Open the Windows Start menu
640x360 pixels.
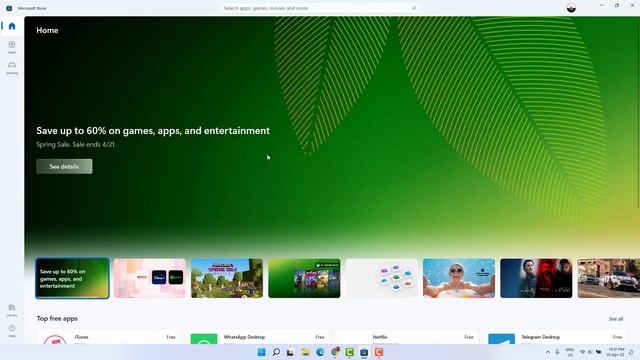(x=261, y=352)
